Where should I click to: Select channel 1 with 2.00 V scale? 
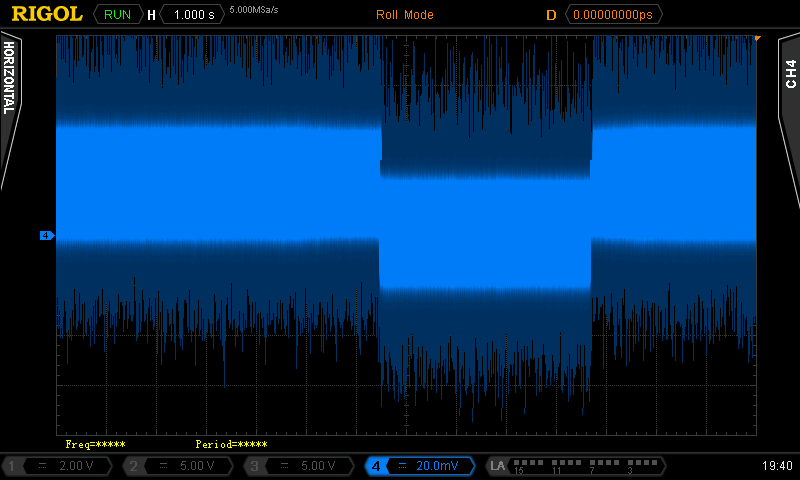tap(58, 466)
